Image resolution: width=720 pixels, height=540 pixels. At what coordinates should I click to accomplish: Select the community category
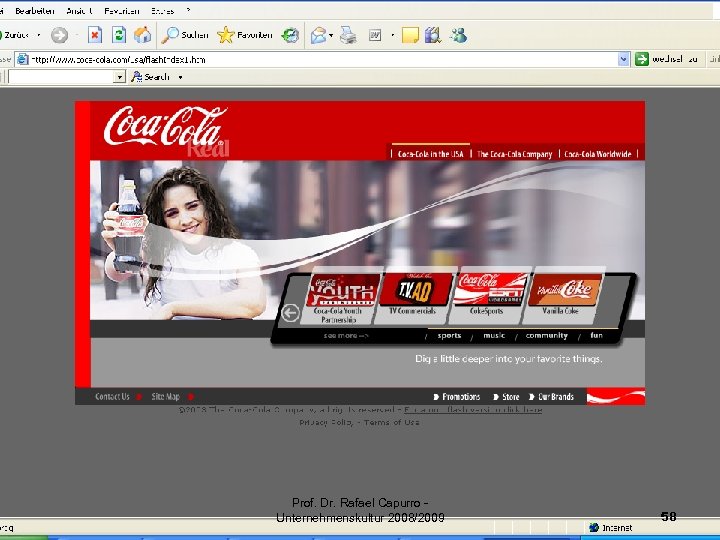tap(546, 336)
